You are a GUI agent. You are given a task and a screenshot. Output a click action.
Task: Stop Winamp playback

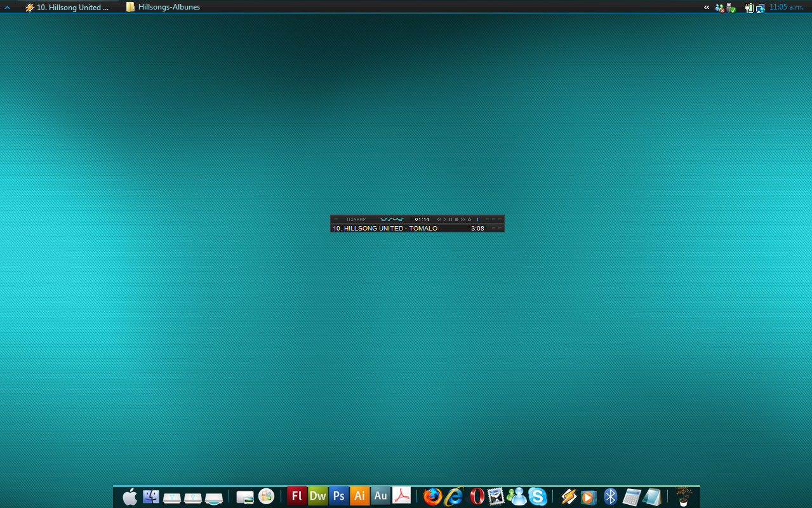pos(456,219)
